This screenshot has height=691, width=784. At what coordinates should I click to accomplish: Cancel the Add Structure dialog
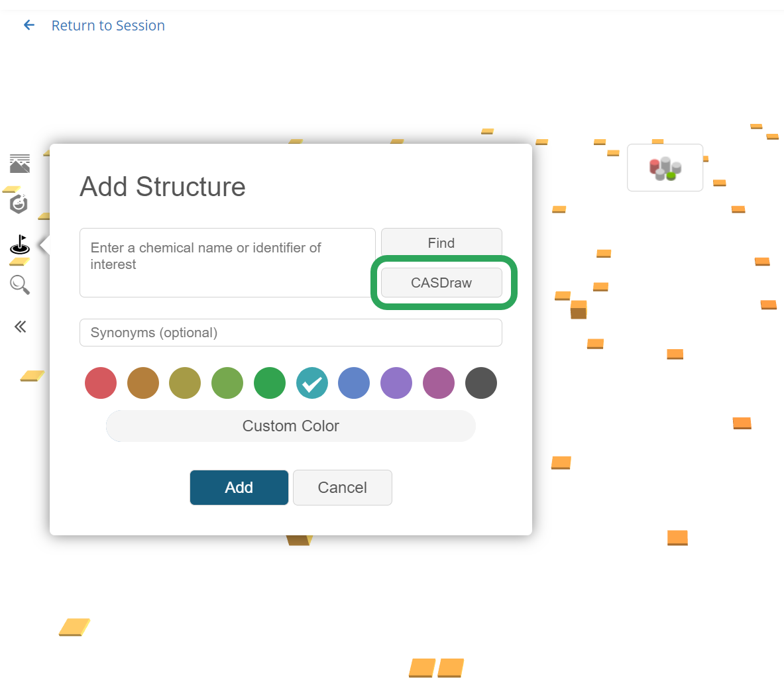click(x=343, y=488)
